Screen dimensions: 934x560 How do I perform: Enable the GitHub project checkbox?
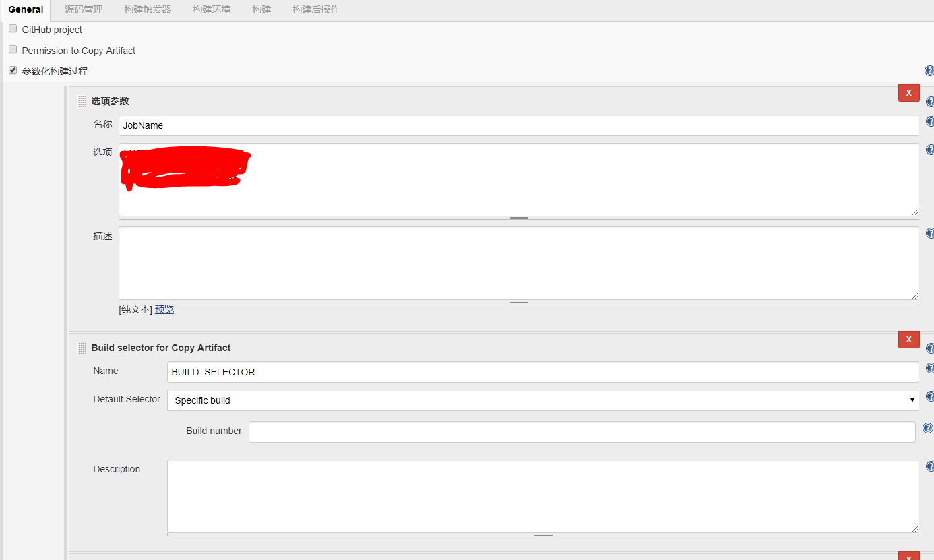click(x=13, y=29)
